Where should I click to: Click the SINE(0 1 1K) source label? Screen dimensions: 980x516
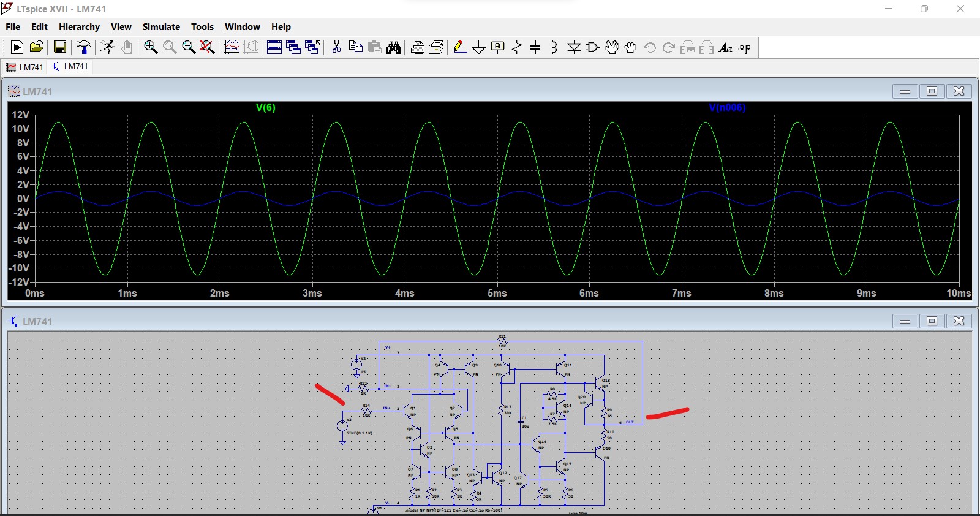359,433
